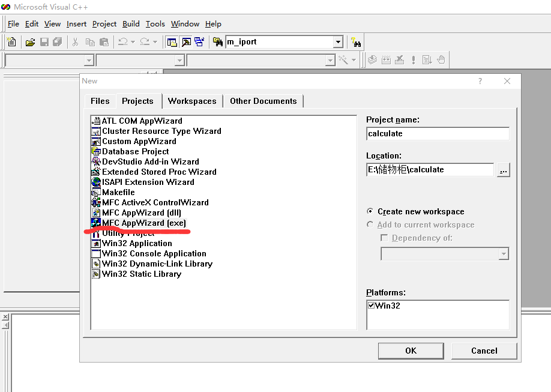Open a file with the Open icon
551x392 pixels.
pyautogui.click(x=30, y=42)
